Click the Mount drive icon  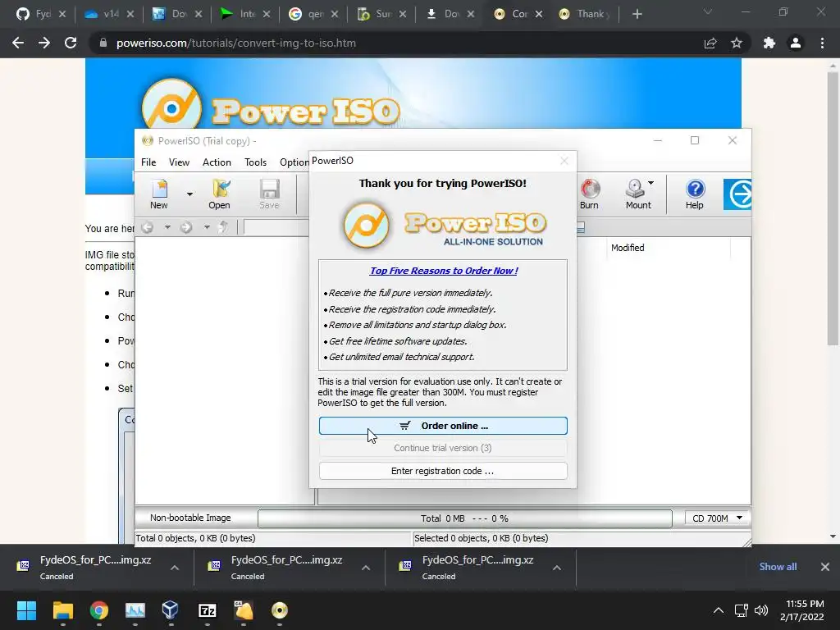[637, 194]
